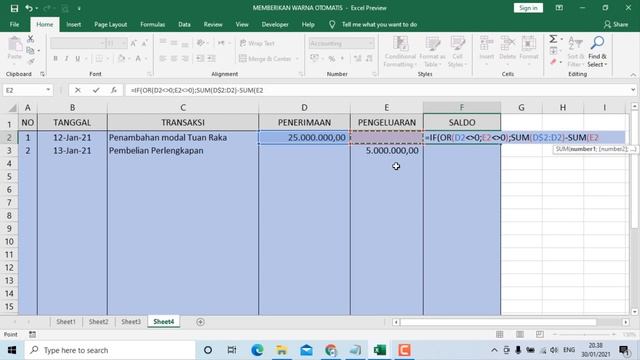Select the Select All corner button

(12, 108)
